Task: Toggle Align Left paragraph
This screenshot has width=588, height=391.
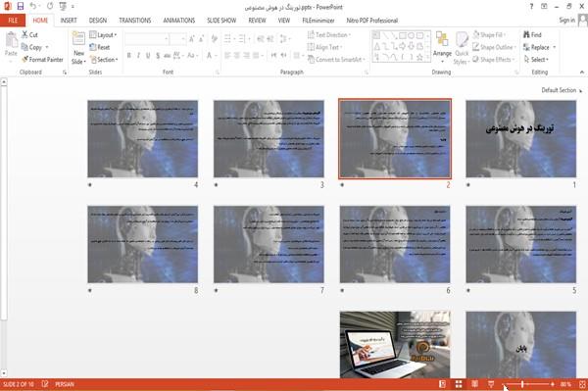Action: coord(227,56)
